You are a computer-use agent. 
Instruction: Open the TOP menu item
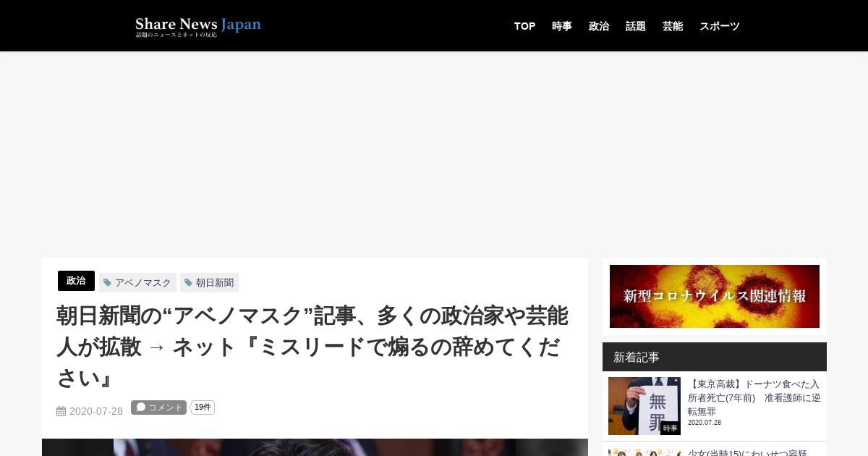pos(524,26)
